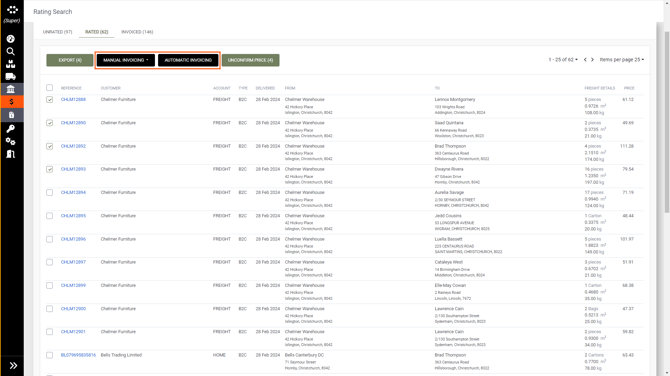Click price value 111.28
The image size is (670, 376).
click(627, 146)
